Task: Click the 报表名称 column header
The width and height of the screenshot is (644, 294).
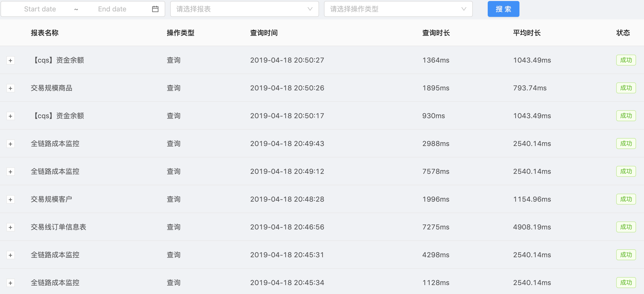Action: (x=45, y=33)
